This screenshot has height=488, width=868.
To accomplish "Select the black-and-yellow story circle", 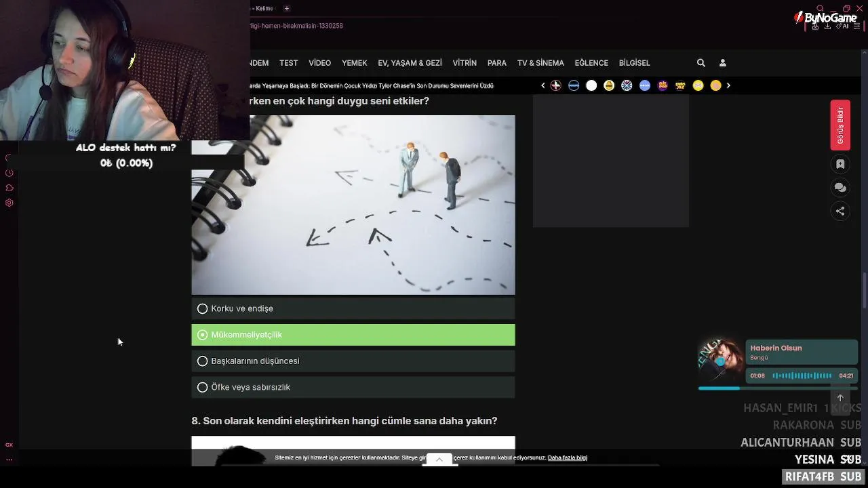I will 680,85.
